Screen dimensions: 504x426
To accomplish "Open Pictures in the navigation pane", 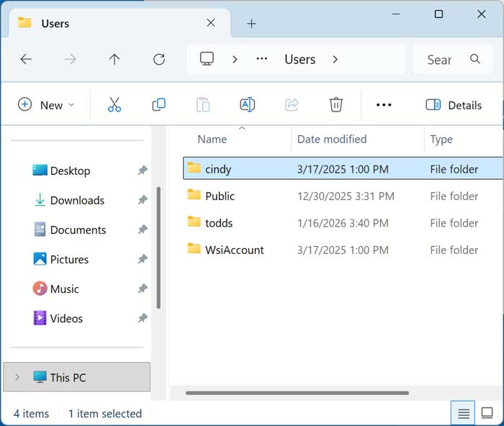I will tap(69, 259).
